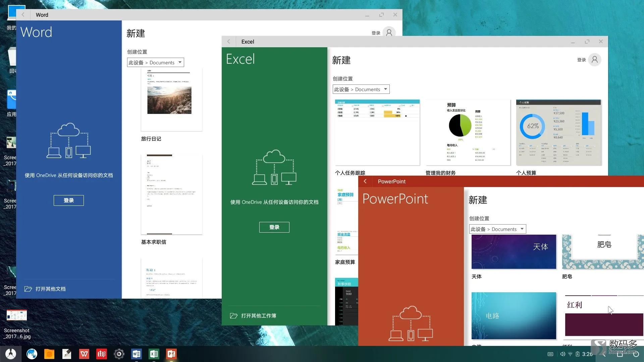Click the 个人预算 caption in Excel
Image resolution: width=644 pixels, height=362 pixels.
click(526, 173)
